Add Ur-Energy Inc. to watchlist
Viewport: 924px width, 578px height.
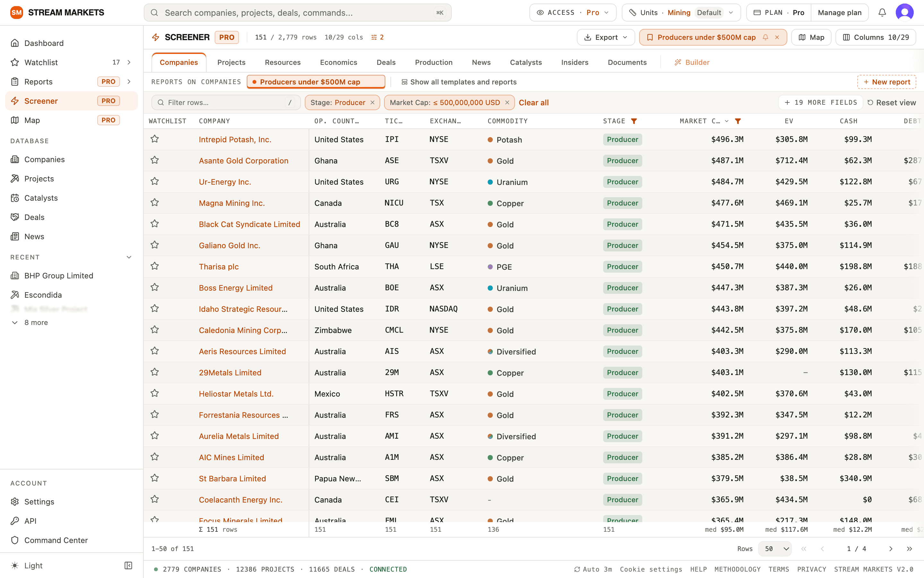(155, 181)
